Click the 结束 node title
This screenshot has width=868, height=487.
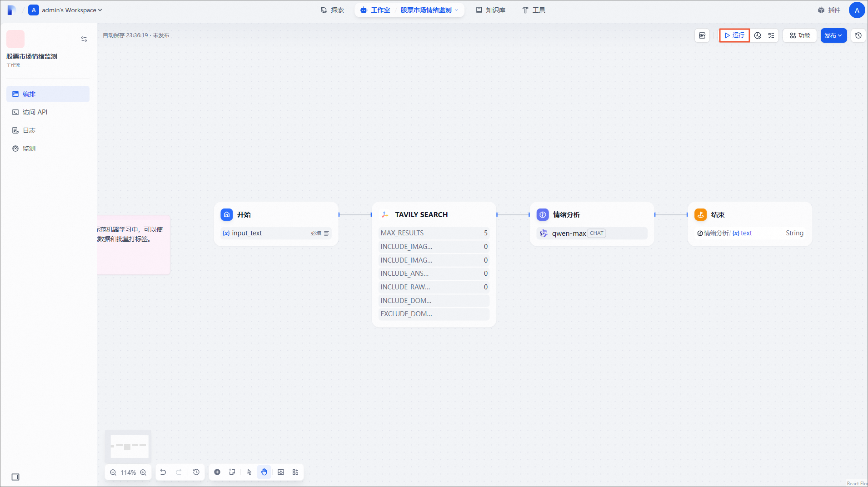click(718, 214)
